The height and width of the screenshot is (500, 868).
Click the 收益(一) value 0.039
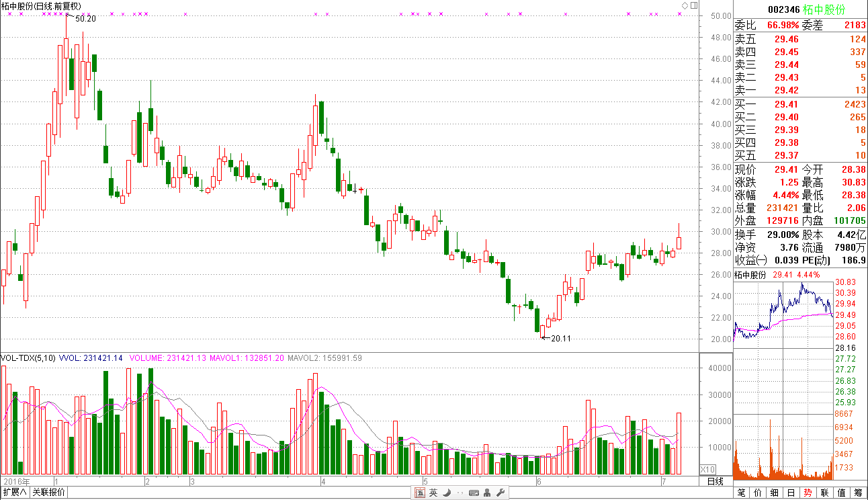pos(786,261)
